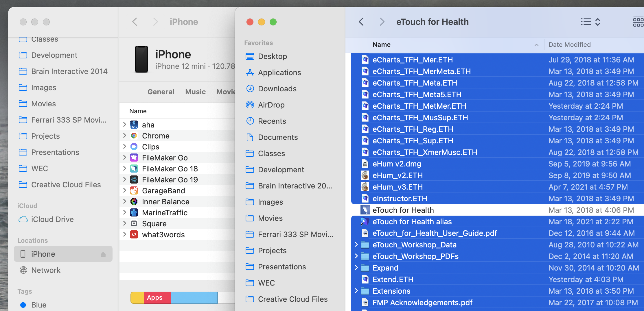Expand the what3words row
Viewport: 644px width, 311px height.
click(125, 234)
